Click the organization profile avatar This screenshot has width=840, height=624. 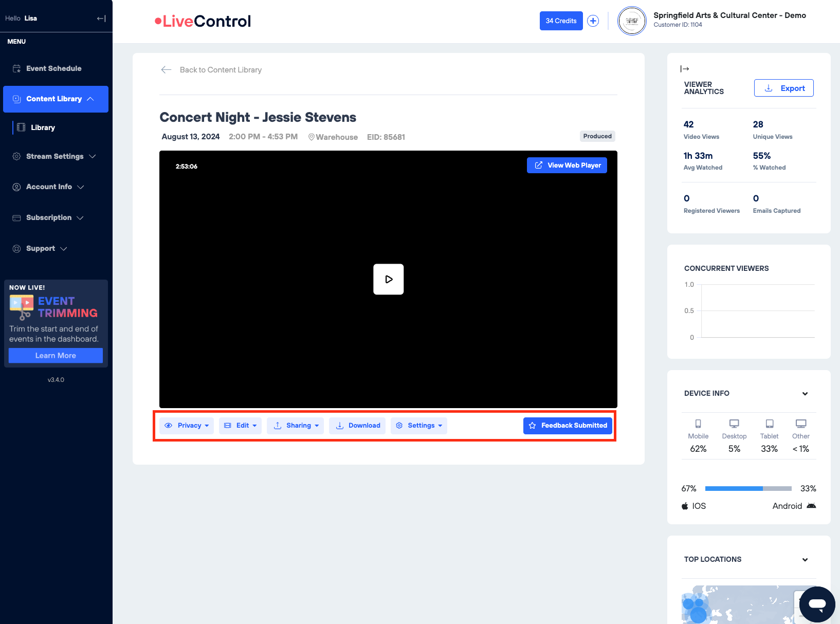(x=631, y=21)
